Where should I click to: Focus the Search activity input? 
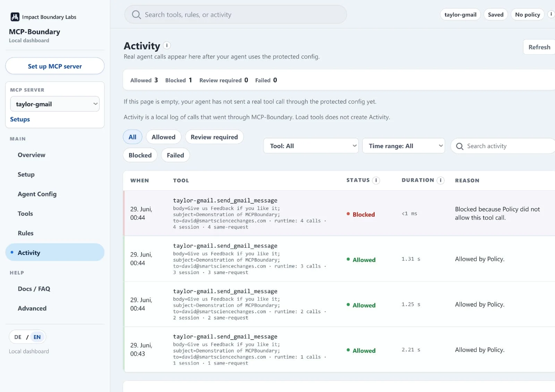coord(503,146)
